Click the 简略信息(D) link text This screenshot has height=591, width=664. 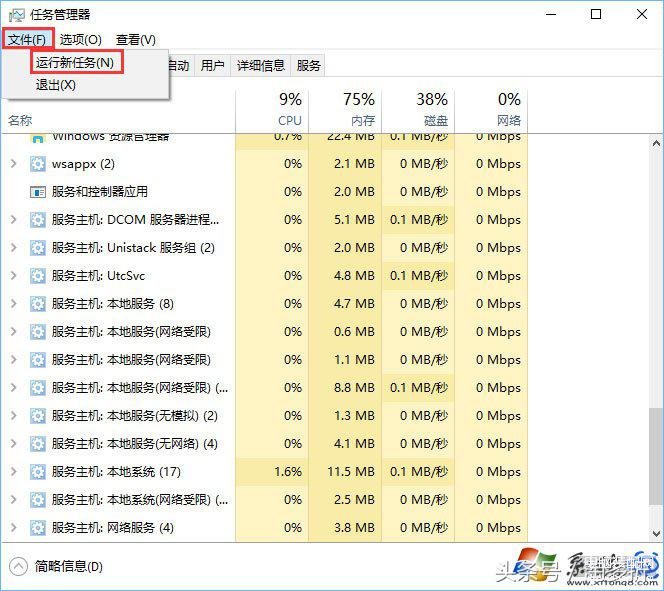click(x=69, y=566)
